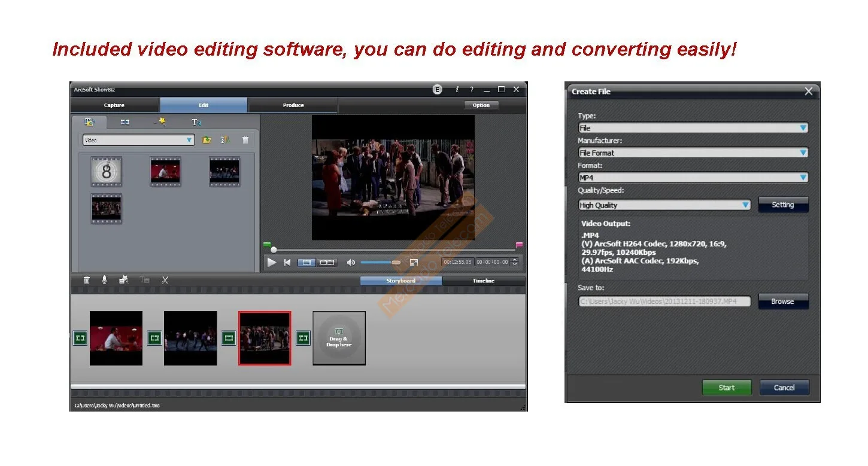The height and width of the screenshot is (466, 868).
Task: Open the Text effects tab icon
Action: click(x=196, y=122)
